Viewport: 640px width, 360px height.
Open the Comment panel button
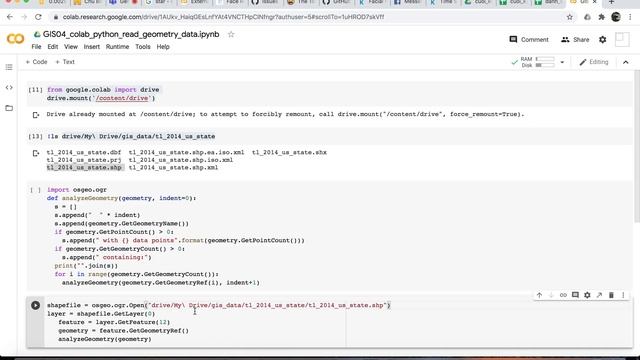point(529,40)
